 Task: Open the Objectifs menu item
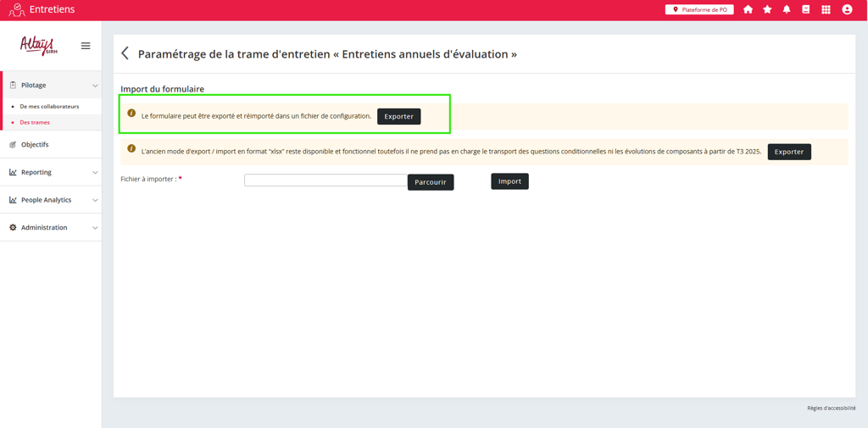point(35,145)
